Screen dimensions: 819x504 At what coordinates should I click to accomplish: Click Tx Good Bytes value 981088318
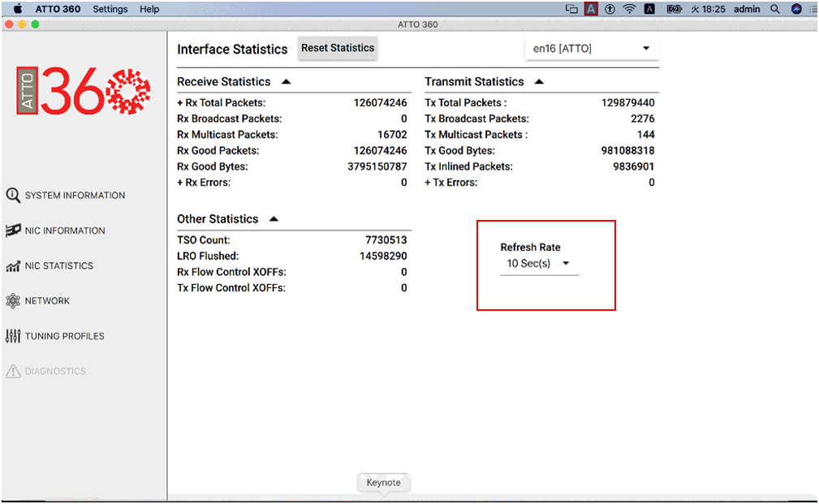click(627, 150)
